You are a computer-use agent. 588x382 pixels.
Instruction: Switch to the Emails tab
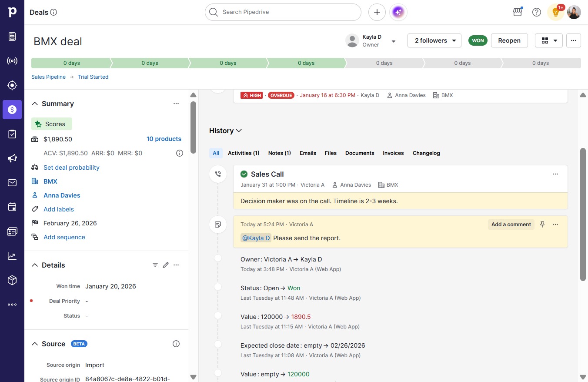tap(308, 153)
